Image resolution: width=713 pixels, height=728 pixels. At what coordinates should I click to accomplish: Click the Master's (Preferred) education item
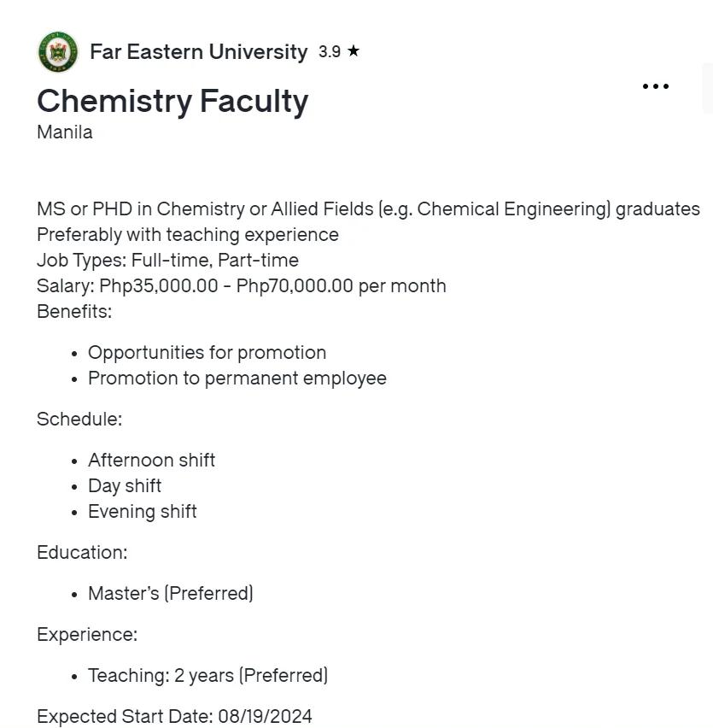[170, 593]
